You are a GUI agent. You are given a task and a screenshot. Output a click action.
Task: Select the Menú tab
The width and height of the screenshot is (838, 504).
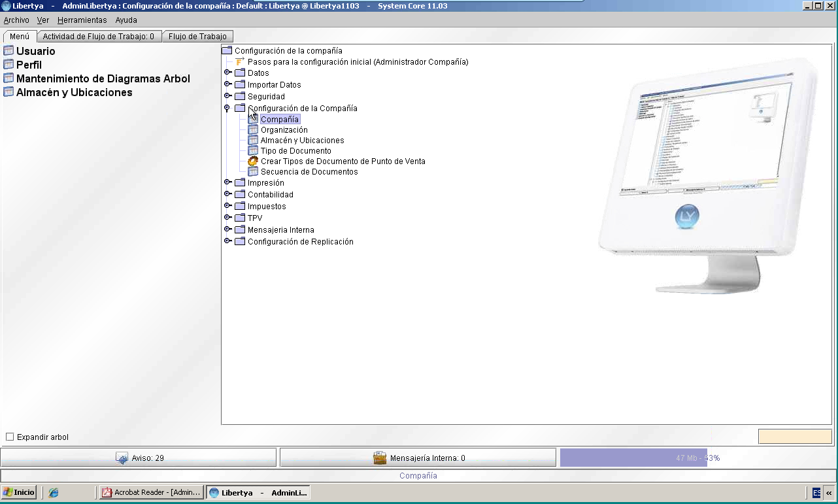pyautogui.click(x=20, y=37)
